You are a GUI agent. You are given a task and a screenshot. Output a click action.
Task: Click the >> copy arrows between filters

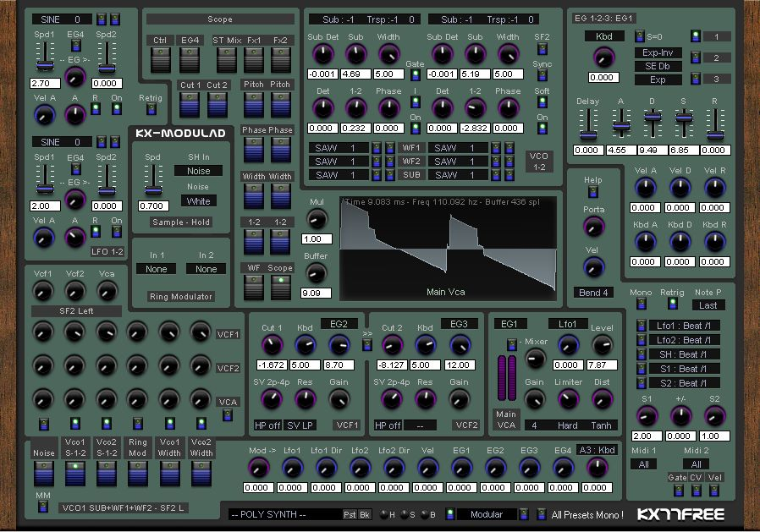(x=366, y=333)
